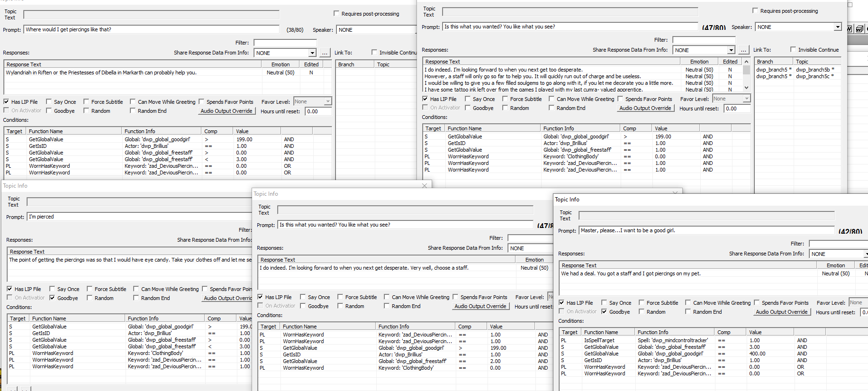Screen dimensions: 868x391
Task: Enable Goodbye in the 'choose a staff' window
Action: click(303, 306)
